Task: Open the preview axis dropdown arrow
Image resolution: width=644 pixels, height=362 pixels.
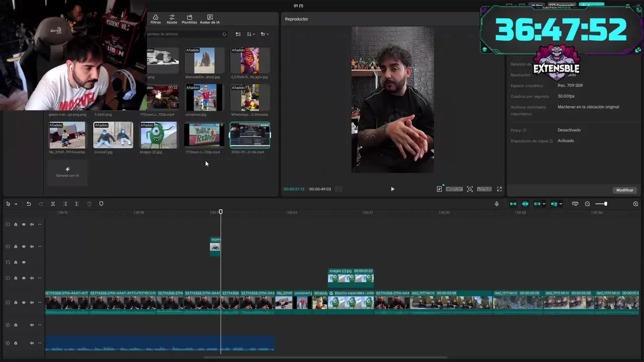Action: [x=560, y=204]
